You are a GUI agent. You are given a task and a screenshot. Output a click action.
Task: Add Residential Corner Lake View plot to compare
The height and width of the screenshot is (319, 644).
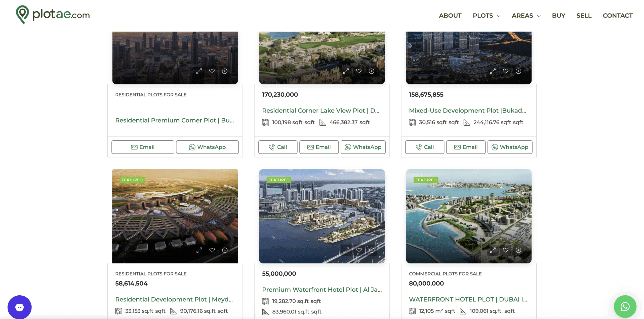pyautogui.click(x=372, y=71)
